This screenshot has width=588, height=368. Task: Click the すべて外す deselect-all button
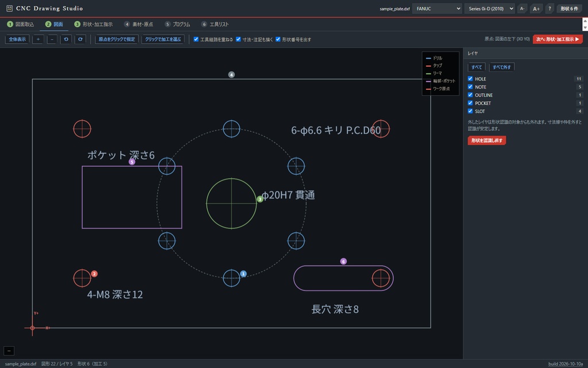(502, 67)
